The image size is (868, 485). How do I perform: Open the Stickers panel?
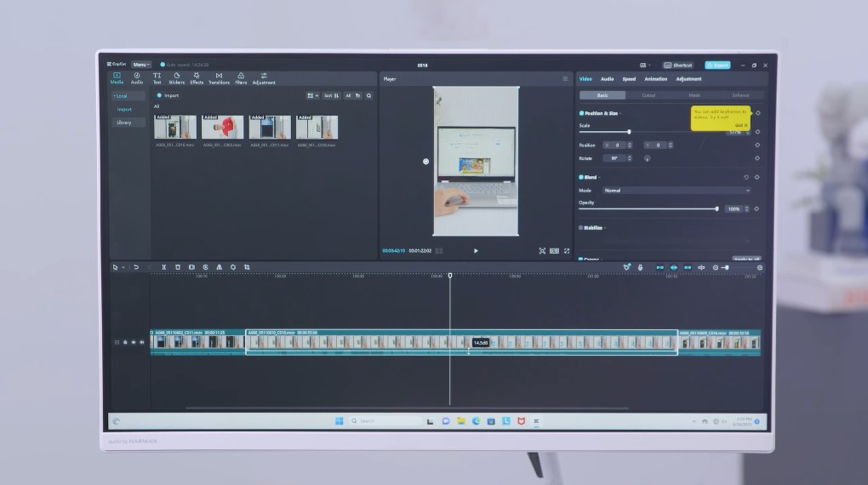pyautogui.click(x=176, y=78)
